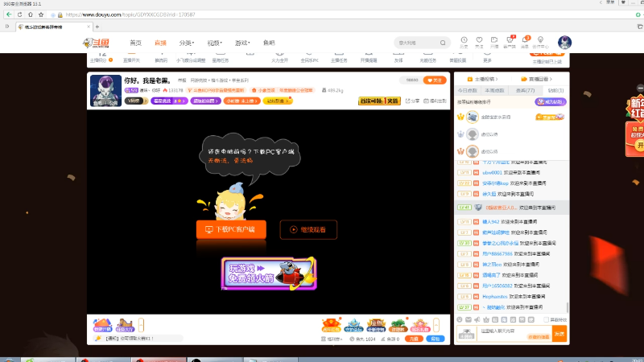Click the 发送 send button
The height and width of the screenshot is (362, 644).
coord(559,334)
